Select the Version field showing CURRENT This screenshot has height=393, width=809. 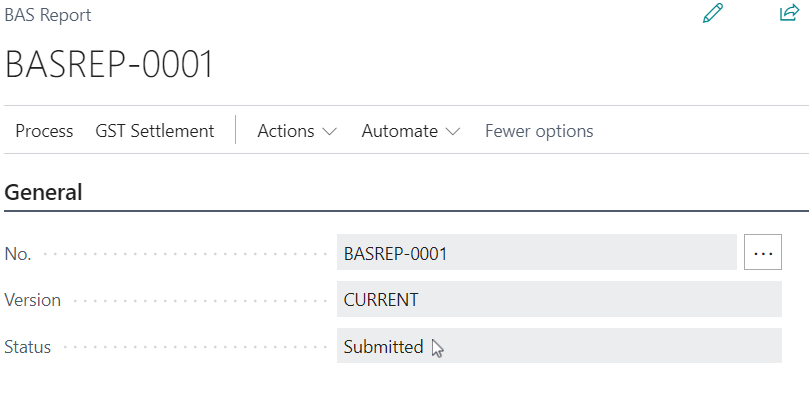[x=559, y=299]
